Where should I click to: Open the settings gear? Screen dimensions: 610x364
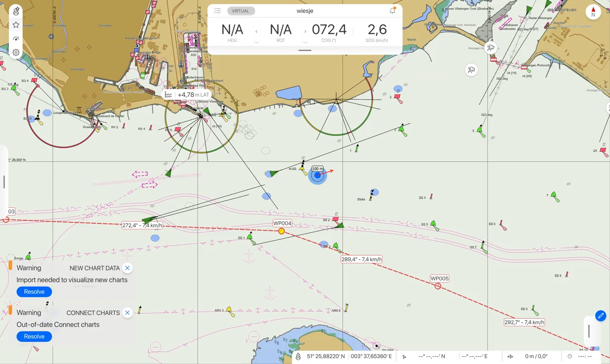[16, 53]
